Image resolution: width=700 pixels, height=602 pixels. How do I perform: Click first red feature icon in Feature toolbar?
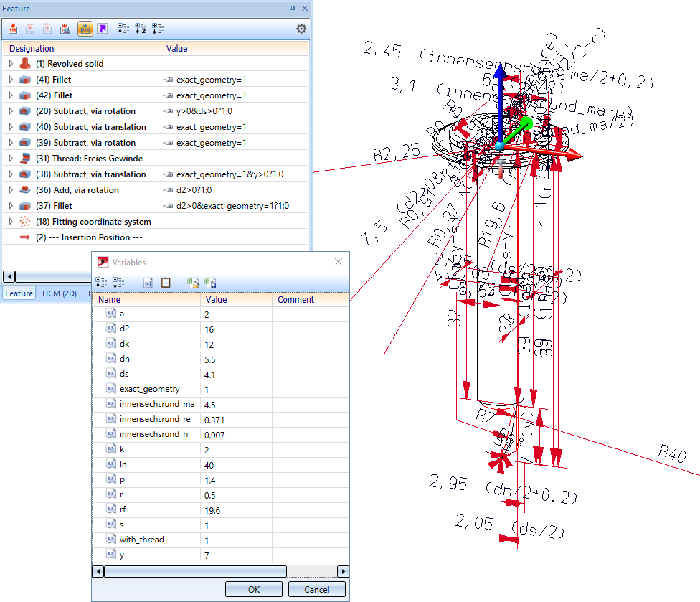click(x=13, y=29)
